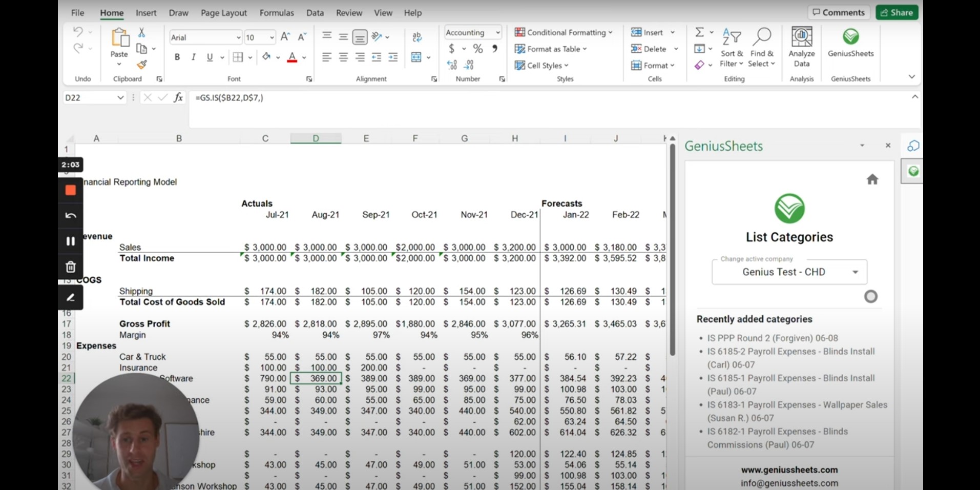The image size is (980, 490).
Task: Click the green GeniusSheets side tab icon
Action: coord(913,171)
